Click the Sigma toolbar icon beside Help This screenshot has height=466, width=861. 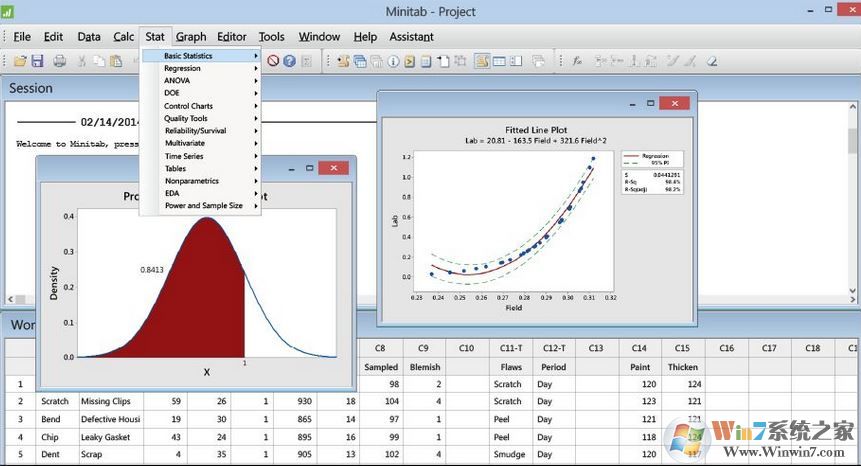(306, 61)
